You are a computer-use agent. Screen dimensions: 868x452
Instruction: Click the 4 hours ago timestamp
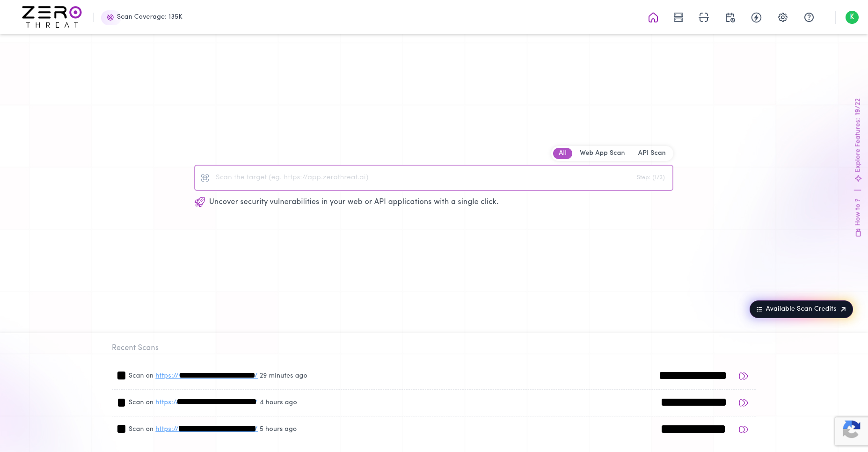(x=278, y=402)
